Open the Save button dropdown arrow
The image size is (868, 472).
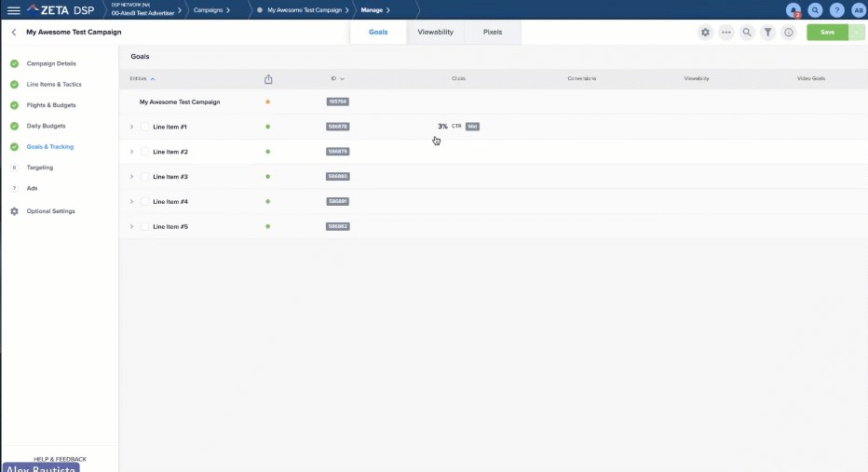coord(856,33)
